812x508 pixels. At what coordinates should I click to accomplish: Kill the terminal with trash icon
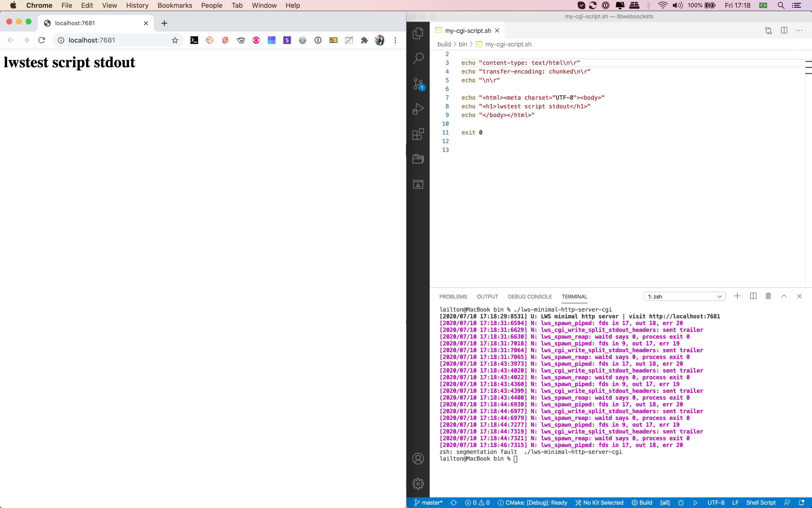pyautogui.click(x=768, y=296)
